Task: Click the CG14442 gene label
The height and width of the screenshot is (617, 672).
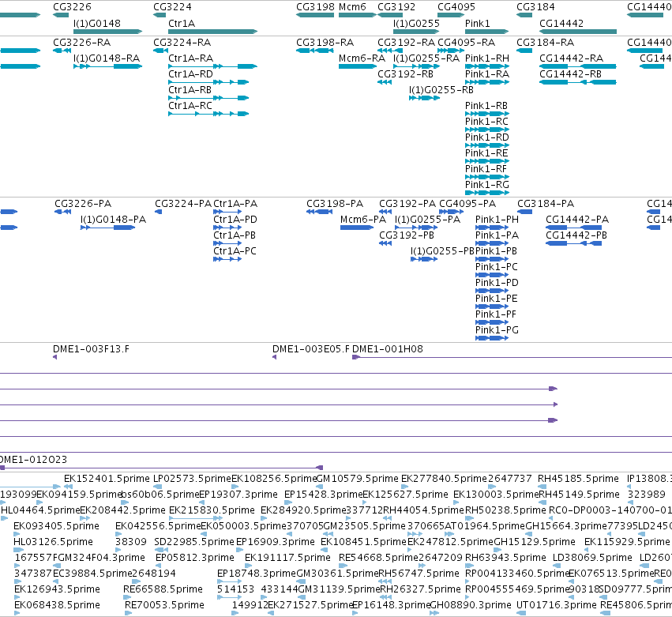Action: (x=561, y=23)
